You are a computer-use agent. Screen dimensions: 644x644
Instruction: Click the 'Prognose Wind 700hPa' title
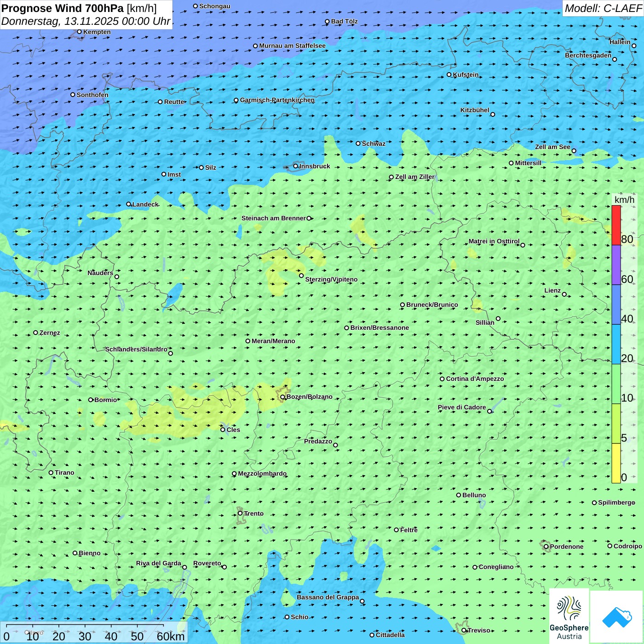coord(63,8)
